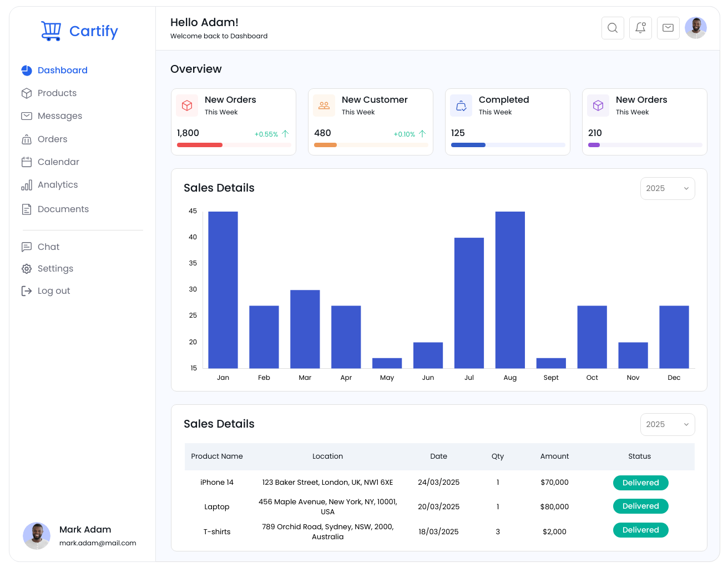Click the Messages envelope icon in sidebar
This screenshot has height=567, width=728.
[x=27, y=116]
